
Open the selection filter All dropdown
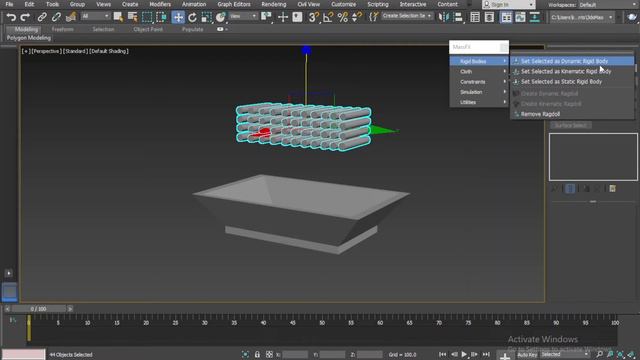[x=96, y=16]
